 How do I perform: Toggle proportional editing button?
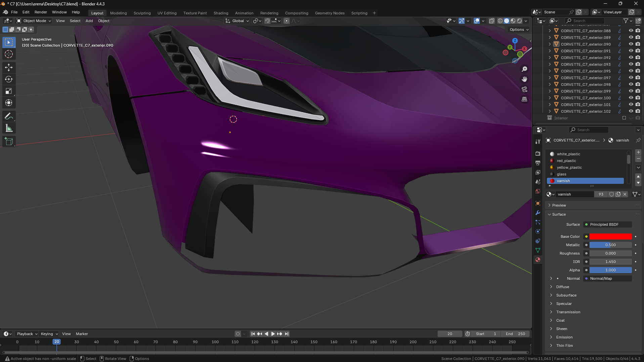point(287,21)
